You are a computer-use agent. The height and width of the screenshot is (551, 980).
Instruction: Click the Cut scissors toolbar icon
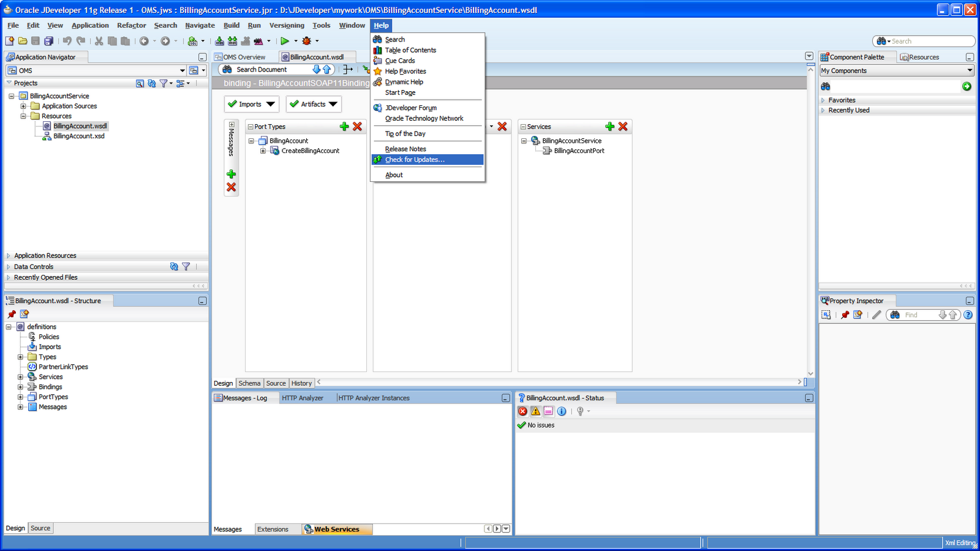click(99, 41)
